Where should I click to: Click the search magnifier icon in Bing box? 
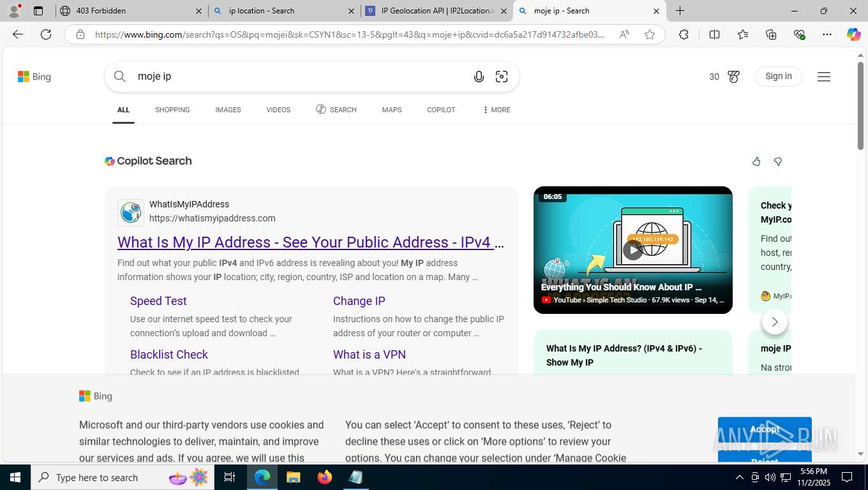(120, 77)
